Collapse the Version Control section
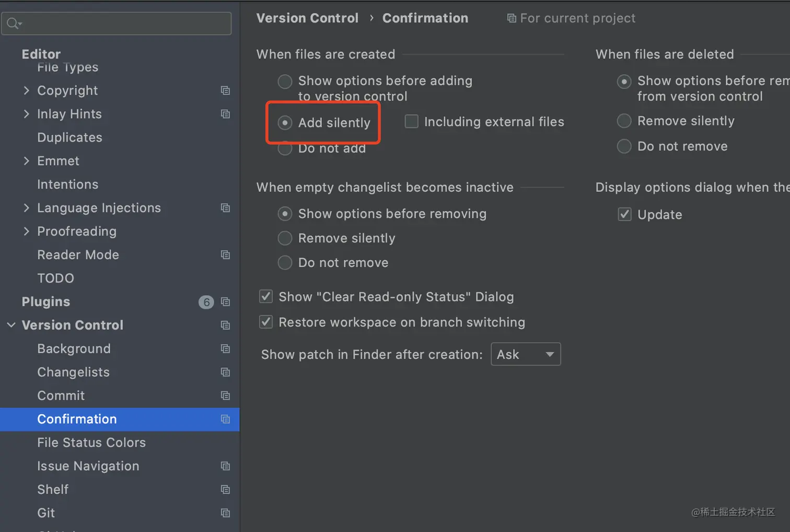 pyautogui.click(x=11, y=325)
